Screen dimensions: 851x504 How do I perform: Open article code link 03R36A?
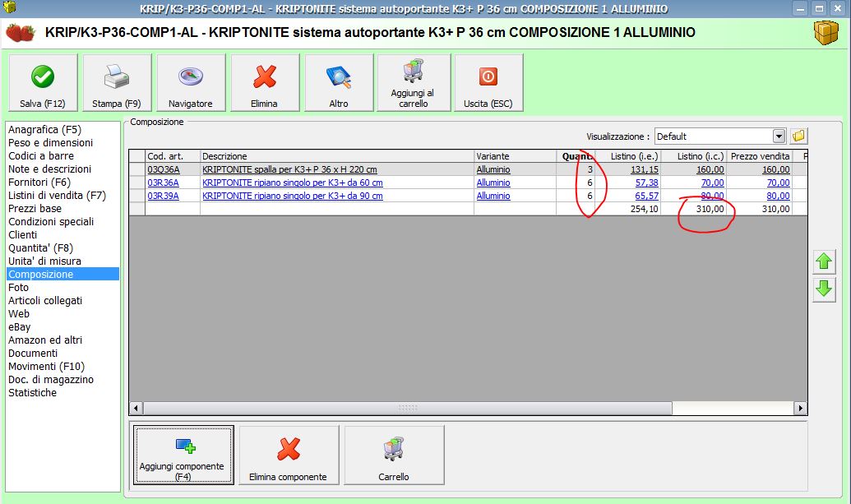(x=163, y=183)
